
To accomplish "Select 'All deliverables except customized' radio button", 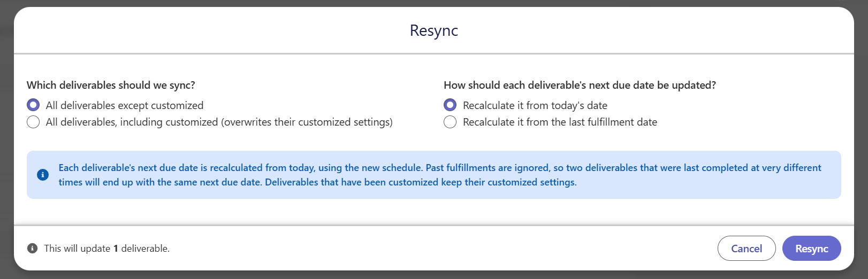I will pyautogui.click(x=33, y=105).
